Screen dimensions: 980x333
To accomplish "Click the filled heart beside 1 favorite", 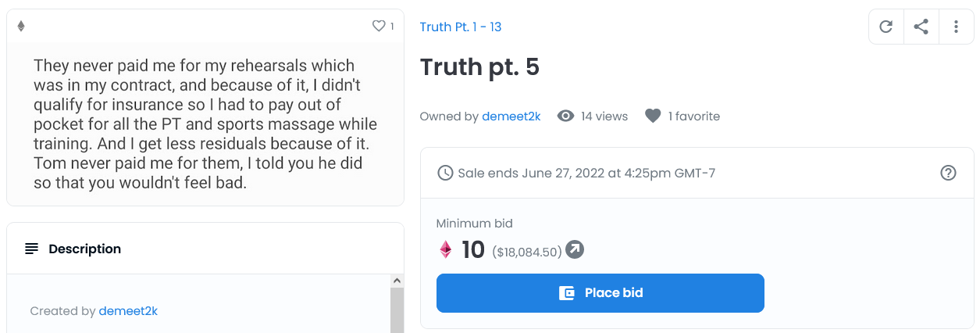I will click(x=653, y=116).
